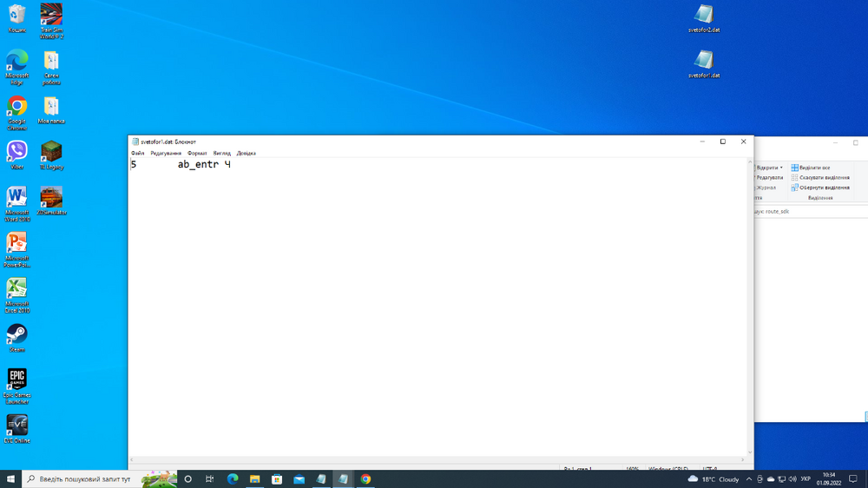Viewport: 868px width, 488px height.
Task: Click the Windows taskbar search box
Action: 82,479
